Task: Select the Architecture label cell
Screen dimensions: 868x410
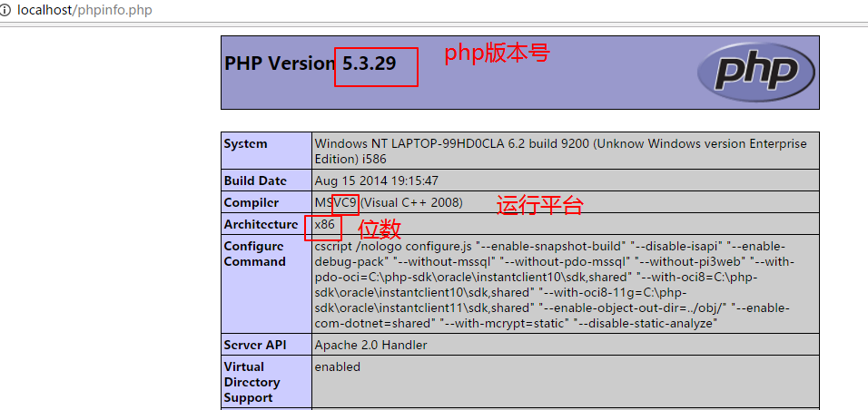Action: coord(266,224)
